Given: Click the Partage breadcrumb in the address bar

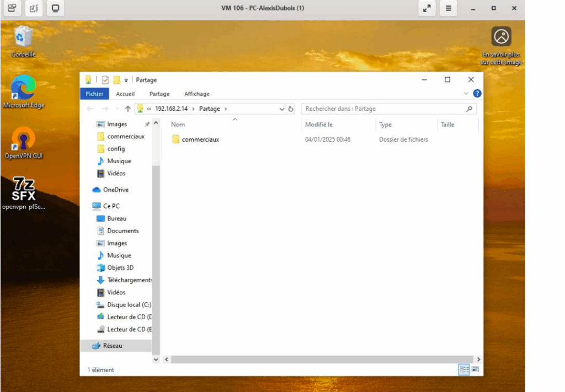Looking at the screenshot, I should (209, 109).
